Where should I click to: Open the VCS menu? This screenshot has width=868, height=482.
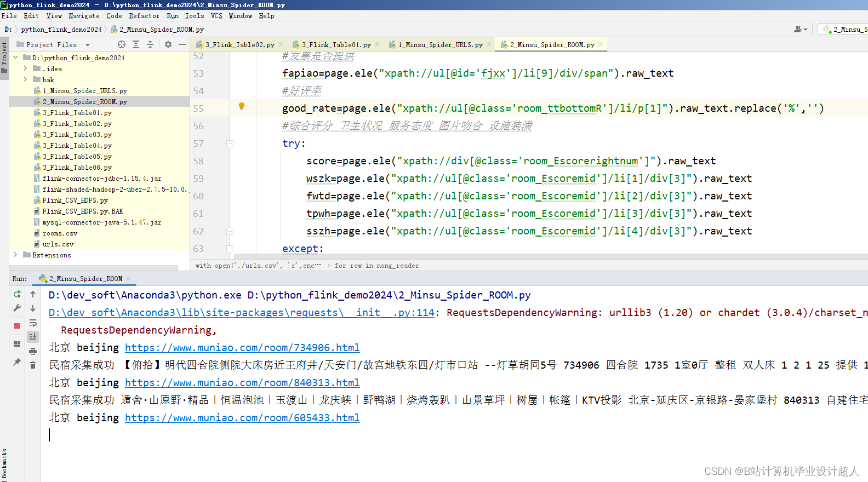coord(216,16)
